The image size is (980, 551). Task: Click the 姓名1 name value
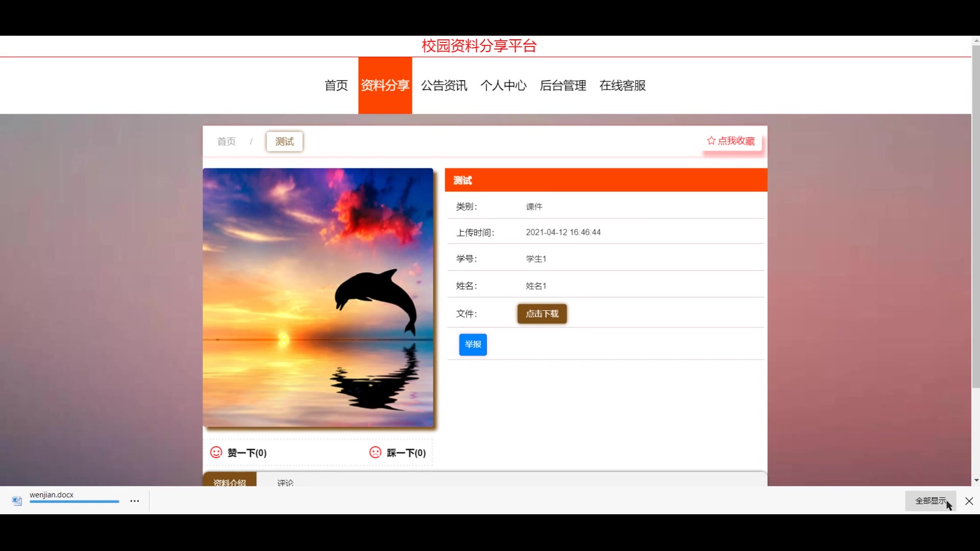[x=536, y=286]
